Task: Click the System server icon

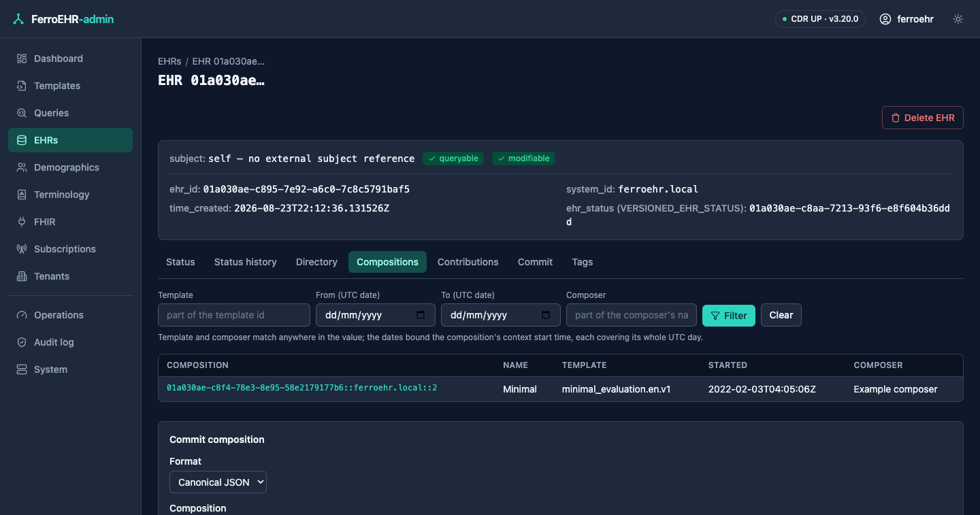Action: pyautogui.click(x=22, y=369)
